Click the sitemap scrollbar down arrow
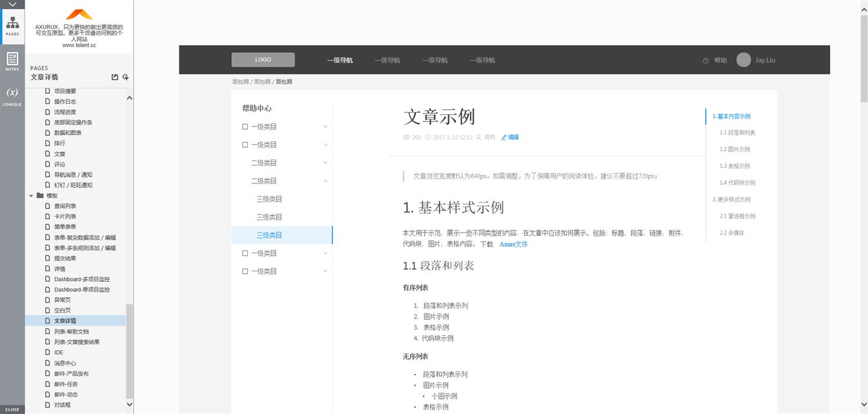The height and width of the screenshot is (414, 868). click(x=129, y=404)
